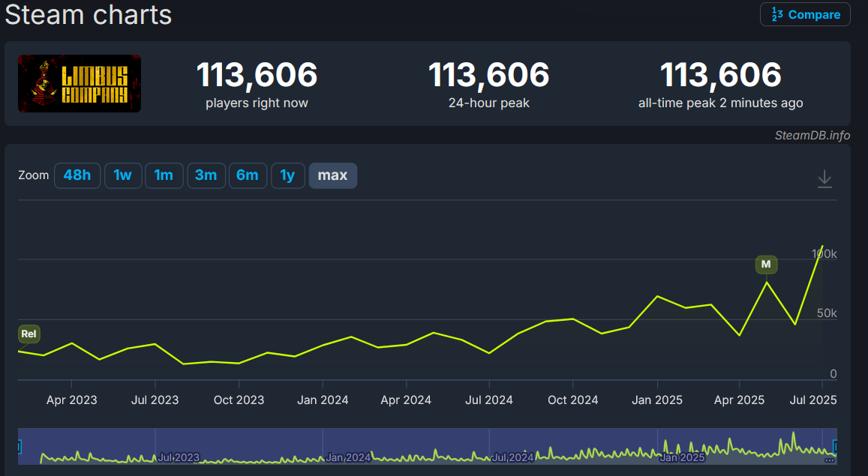
Task: Grab the left navigator range handle
Action: pos(20,446)
